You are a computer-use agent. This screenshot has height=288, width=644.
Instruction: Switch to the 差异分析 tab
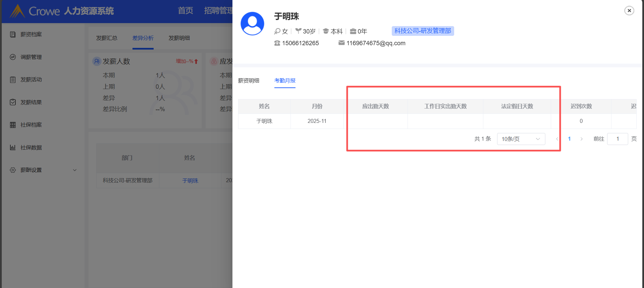(x=143, y=38)
